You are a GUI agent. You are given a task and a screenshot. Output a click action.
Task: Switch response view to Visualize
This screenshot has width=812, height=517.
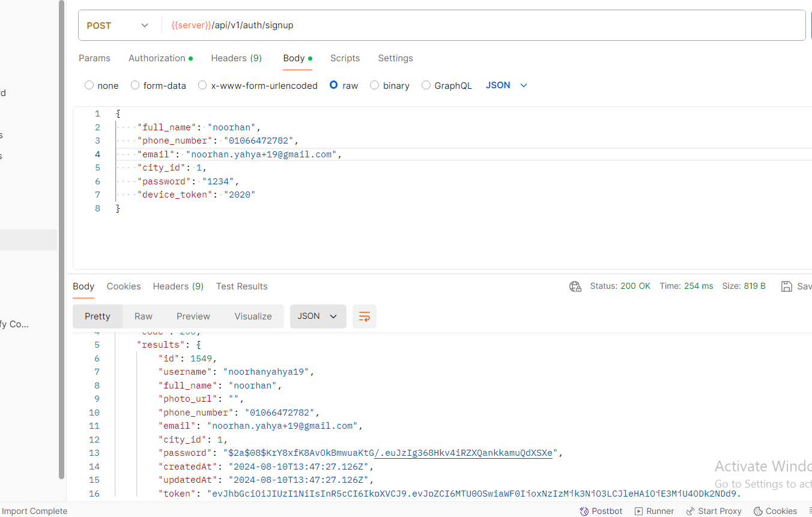click(253, 316)
